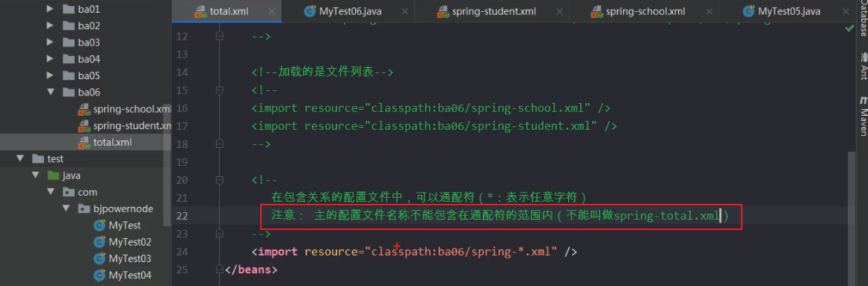Collapse the test folder arrow

click(x=20, y=159)
